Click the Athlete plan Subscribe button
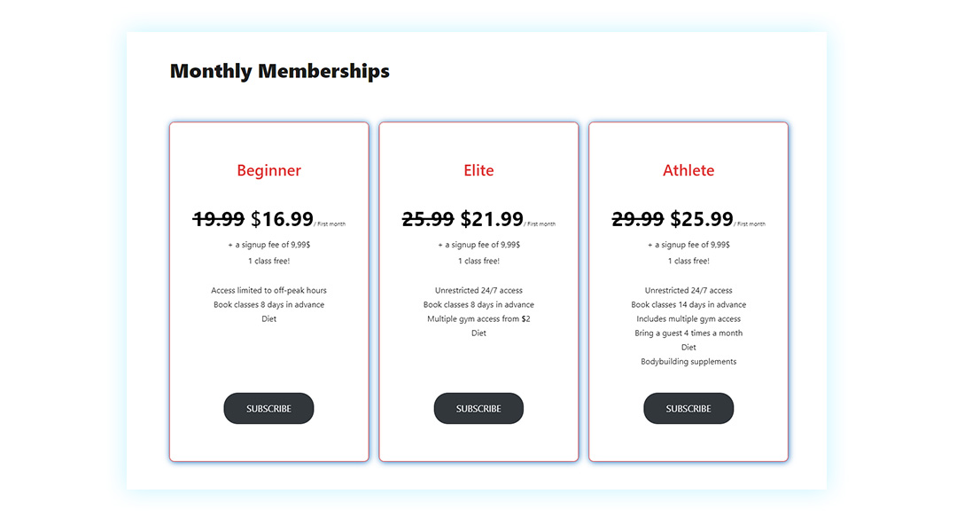 (x=688, y=408)
